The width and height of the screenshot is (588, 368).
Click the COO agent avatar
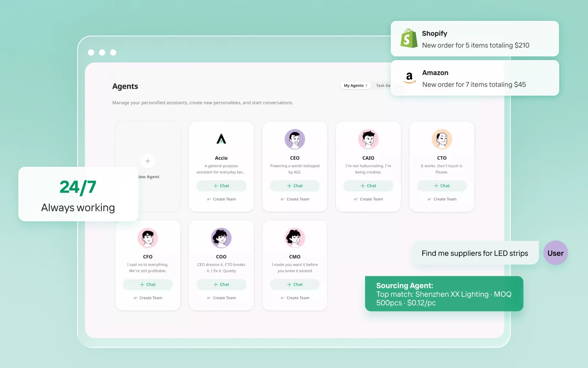tap(221, 238)
